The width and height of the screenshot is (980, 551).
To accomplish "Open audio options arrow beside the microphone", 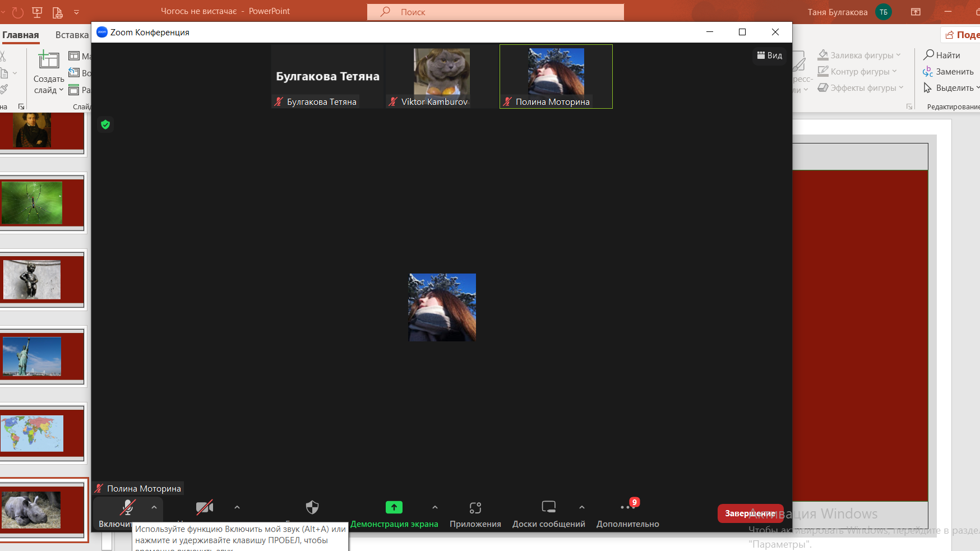I will 154,507.
